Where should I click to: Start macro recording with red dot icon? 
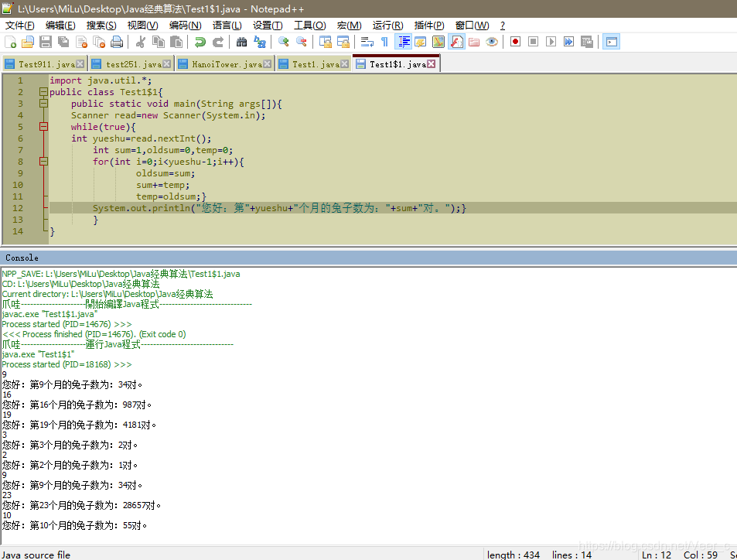[515, 42]
